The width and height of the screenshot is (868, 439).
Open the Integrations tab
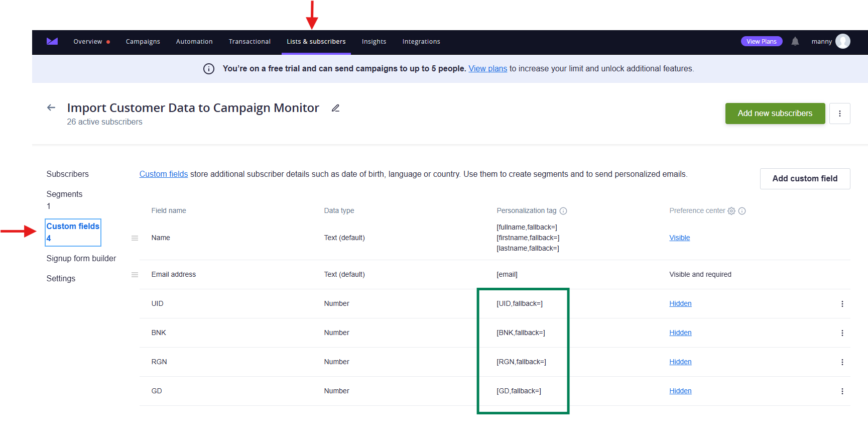point(421,42)
